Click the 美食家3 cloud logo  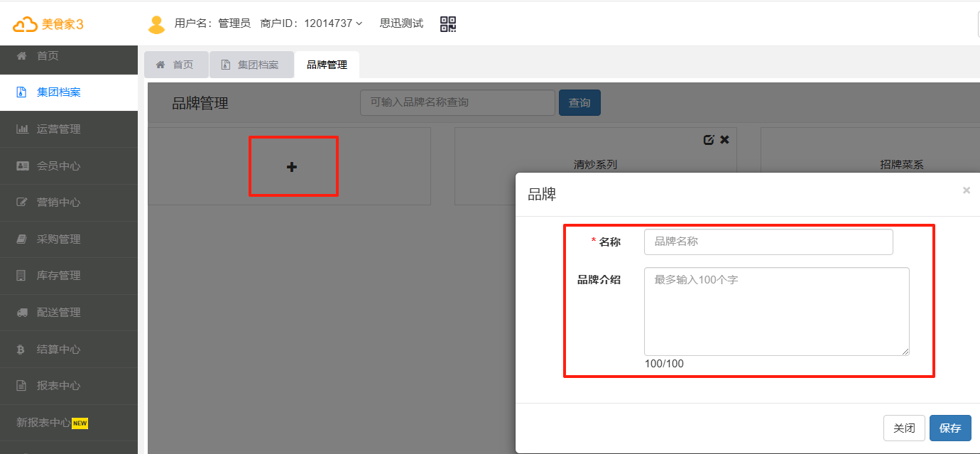[48, 24]
